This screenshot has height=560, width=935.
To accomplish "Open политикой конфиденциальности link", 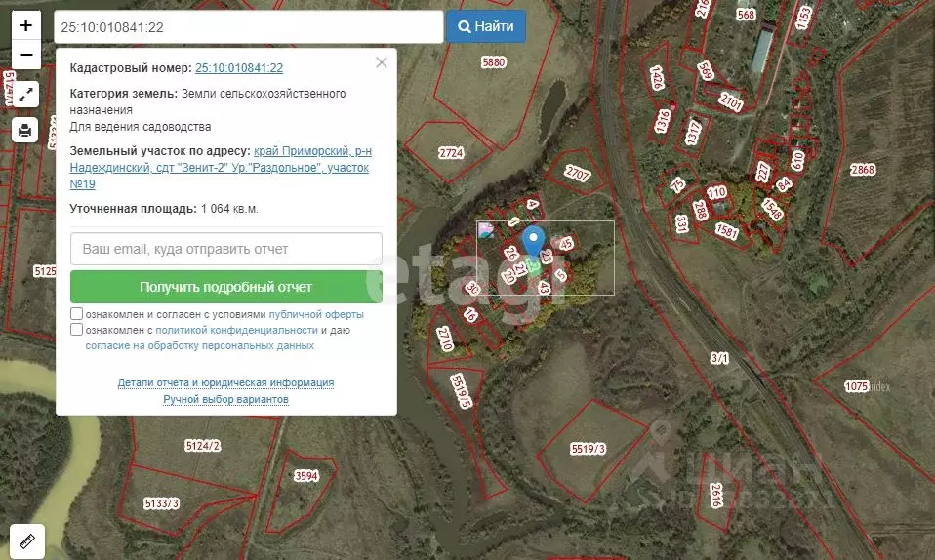I will point(237,330).
